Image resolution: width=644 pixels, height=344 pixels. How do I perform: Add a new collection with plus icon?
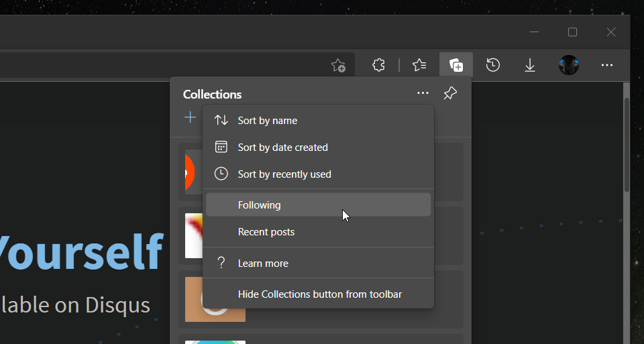point(191,118)
